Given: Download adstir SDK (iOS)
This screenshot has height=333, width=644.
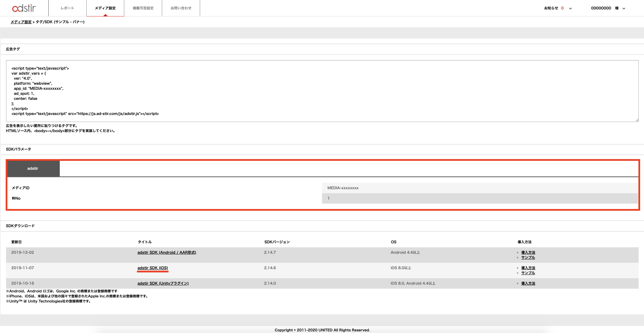Looking at the screenshot, I should pyautogui.click(x=152, y=268).
